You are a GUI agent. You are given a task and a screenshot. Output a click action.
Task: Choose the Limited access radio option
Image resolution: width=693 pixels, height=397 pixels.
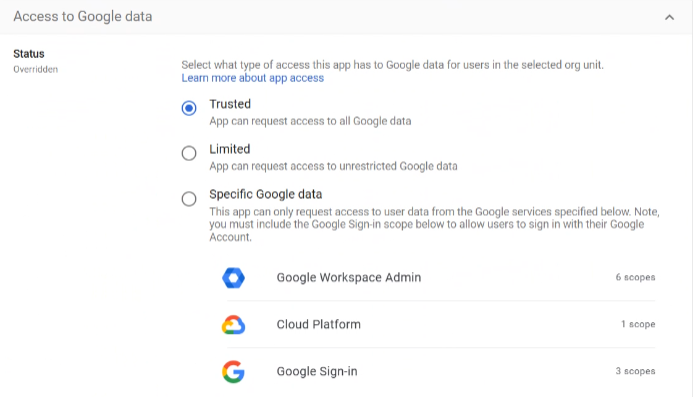[x=189, y=153]
